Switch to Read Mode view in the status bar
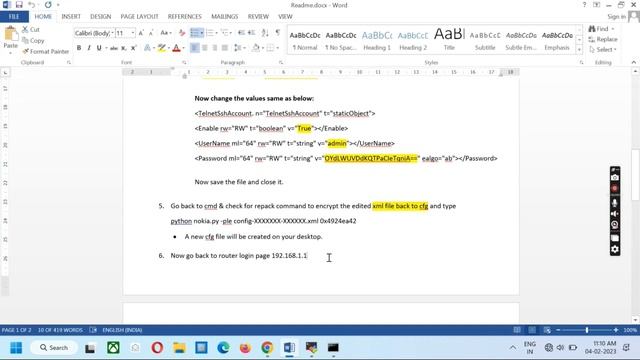640x360 pixels. coord(517,330)
